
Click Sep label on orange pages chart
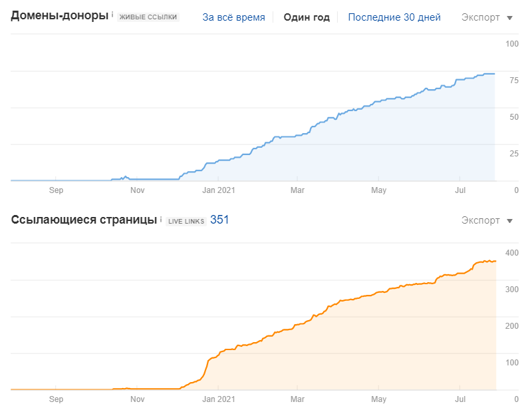pyautogui.click(x=57, y=399)
